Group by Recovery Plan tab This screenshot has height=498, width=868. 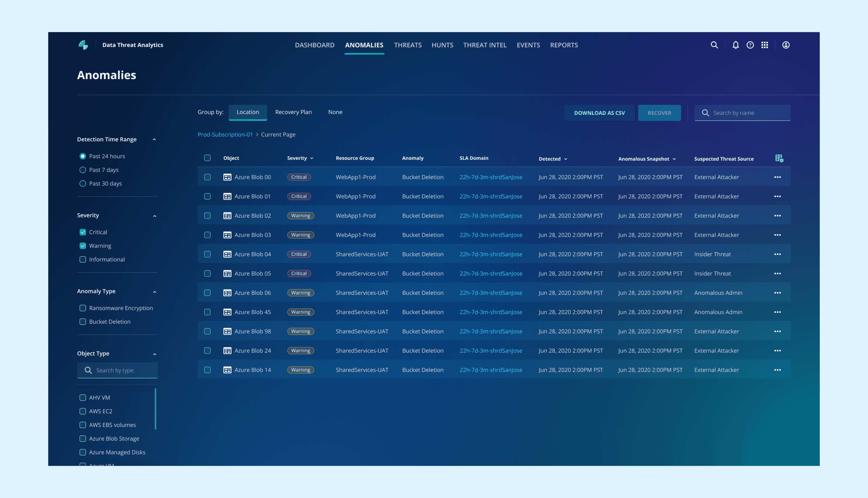(293, 112)
